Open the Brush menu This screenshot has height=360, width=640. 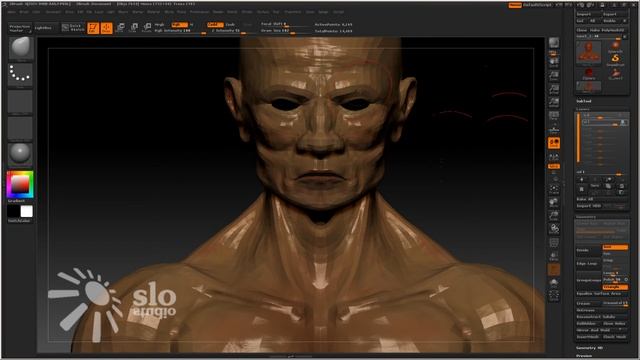pyautogui.click(x=24, y=12)
